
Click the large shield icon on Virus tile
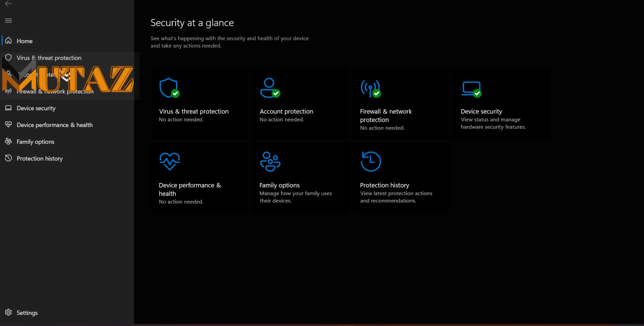169,88
